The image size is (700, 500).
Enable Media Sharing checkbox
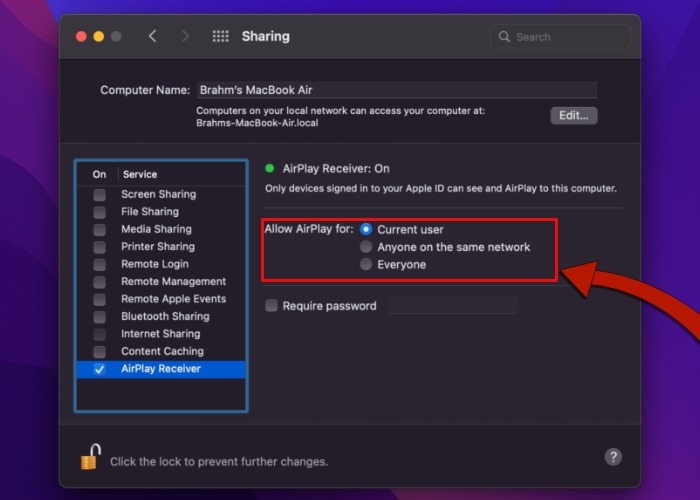[100, 229]
